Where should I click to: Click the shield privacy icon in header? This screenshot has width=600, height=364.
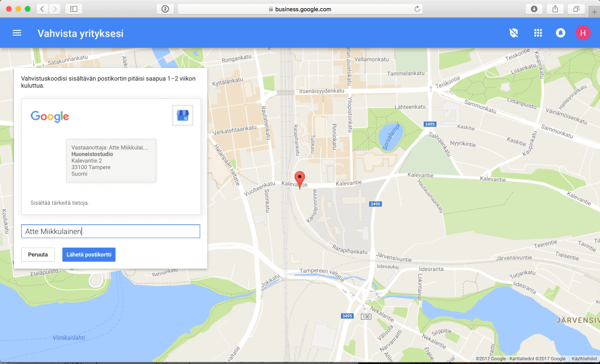click(x=514, y=33)
